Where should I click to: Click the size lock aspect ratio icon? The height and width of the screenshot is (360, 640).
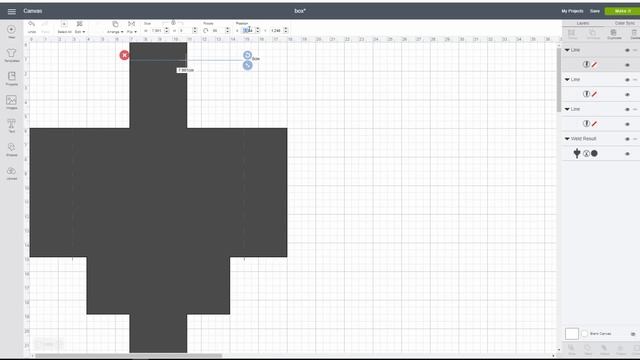173,23
